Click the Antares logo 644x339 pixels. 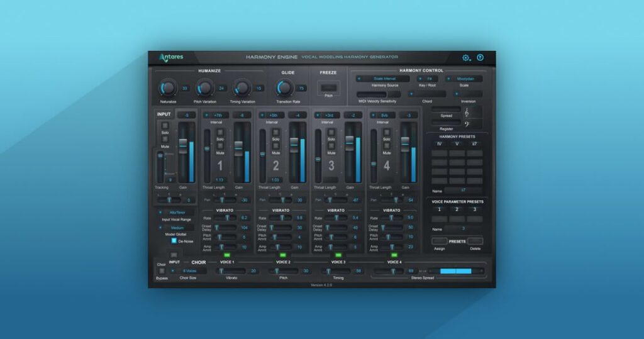click(x=171, y=57)
